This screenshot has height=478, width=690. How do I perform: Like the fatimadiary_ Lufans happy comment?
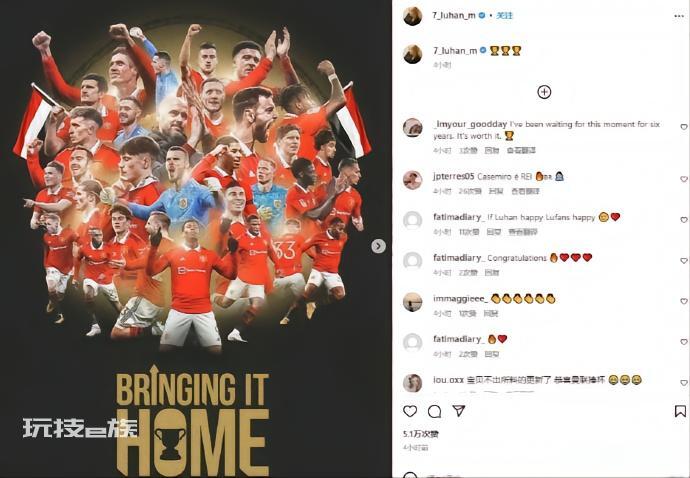(684, 220)
